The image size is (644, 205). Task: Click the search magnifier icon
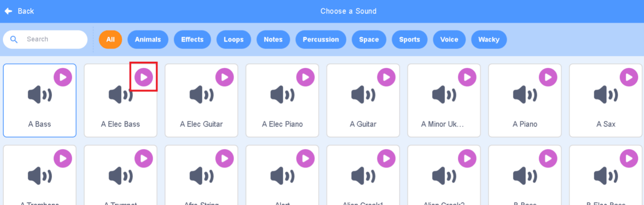14,39
